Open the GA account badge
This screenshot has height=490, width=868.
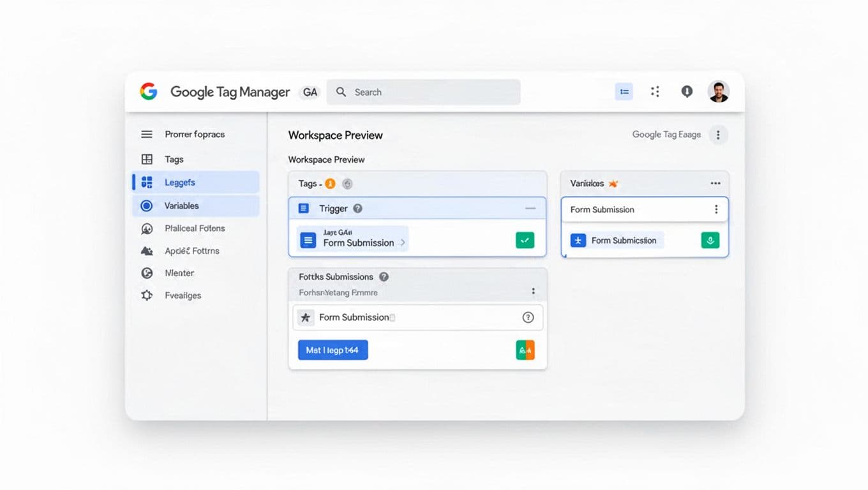310,92
